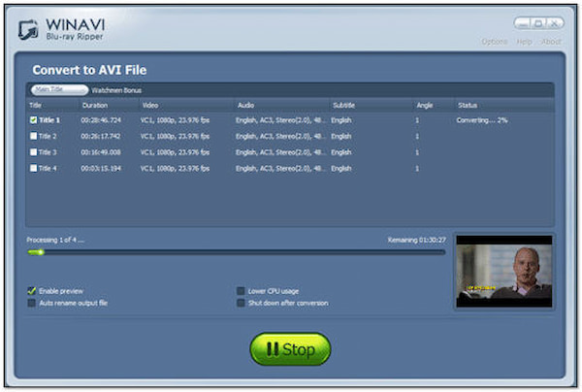The height and width of the screenshot is (392, 582).
Task: Maximize the WinAVI window
Action: pyautogui.click(x=538, y=23)
